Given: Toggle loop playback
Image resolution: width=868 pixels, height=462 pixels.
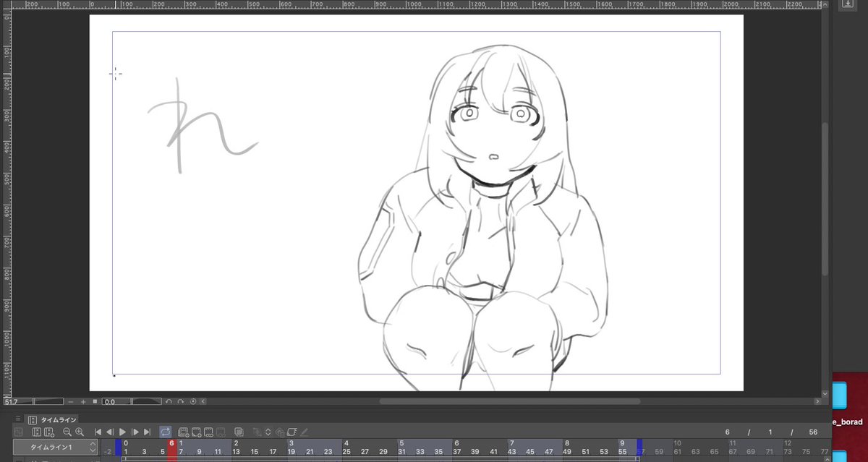Looking at the screenshot, I should 165,432.
